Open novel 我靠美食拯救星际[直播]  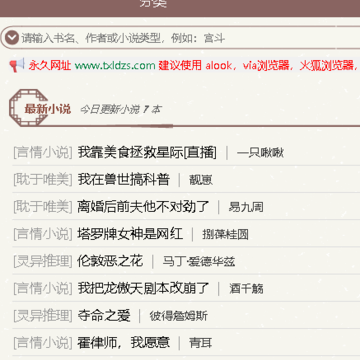(x=147, y=153)
